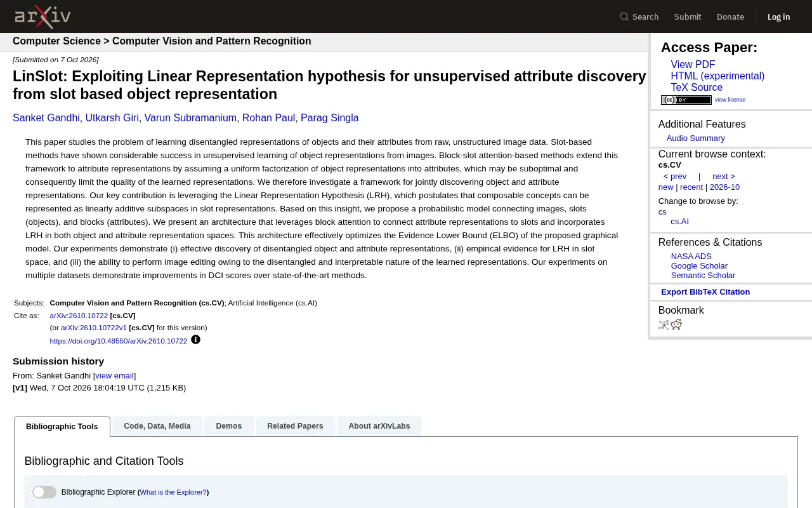Open the Audio Summary feature

(x=695, y=138)
